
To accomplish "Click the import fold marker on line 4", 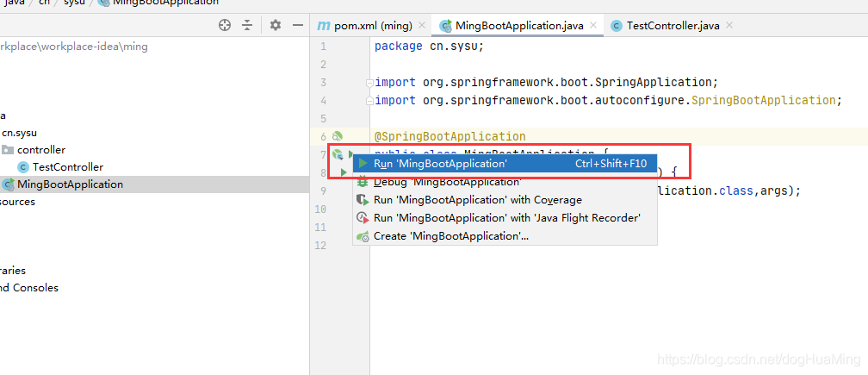I will [369, 101].
